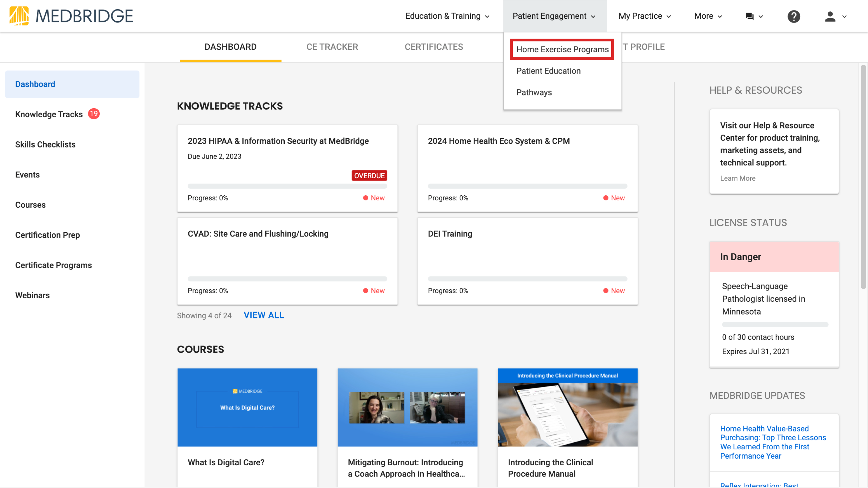This screenshot has height=488, width=868.
Task: Click the Knowledge Tracks 19 badge
Action: (x=94, y=114)
